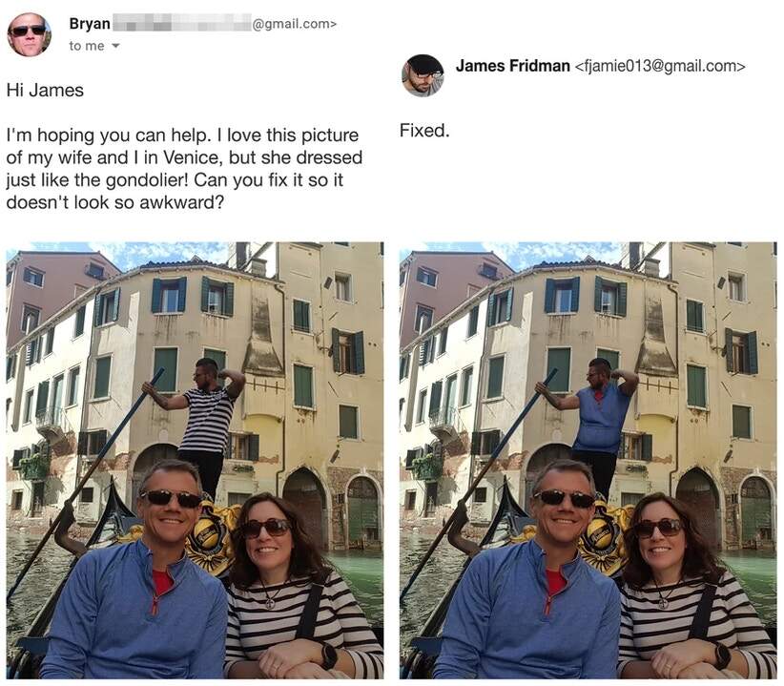Click the woman's striped shirt in the left photo
Image resolution: width=784 pixels, height=686 pixels.
click(300, 628)
